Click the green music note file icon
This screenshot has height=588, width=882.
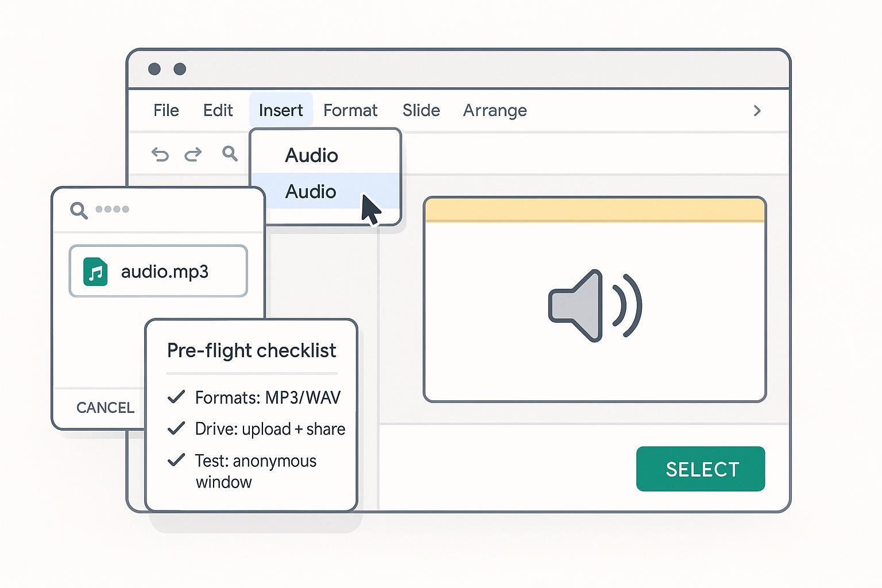pos(95,272)
